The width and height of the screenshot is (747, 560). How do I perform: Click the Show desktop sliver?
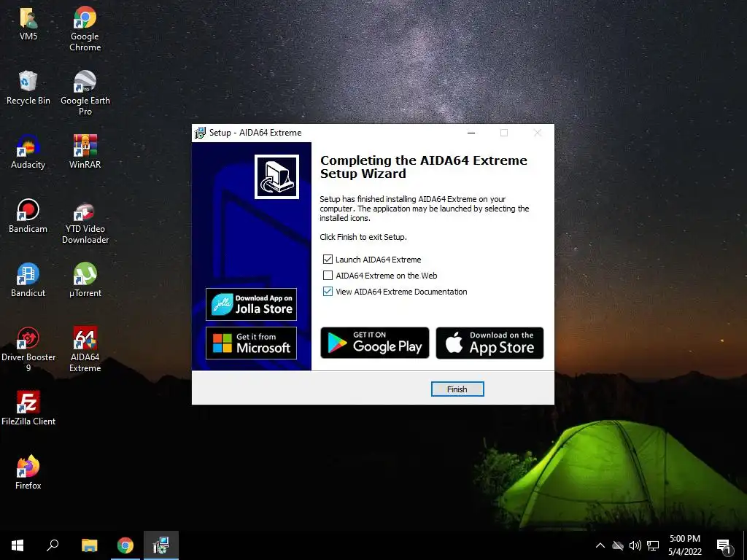[745, 545]
